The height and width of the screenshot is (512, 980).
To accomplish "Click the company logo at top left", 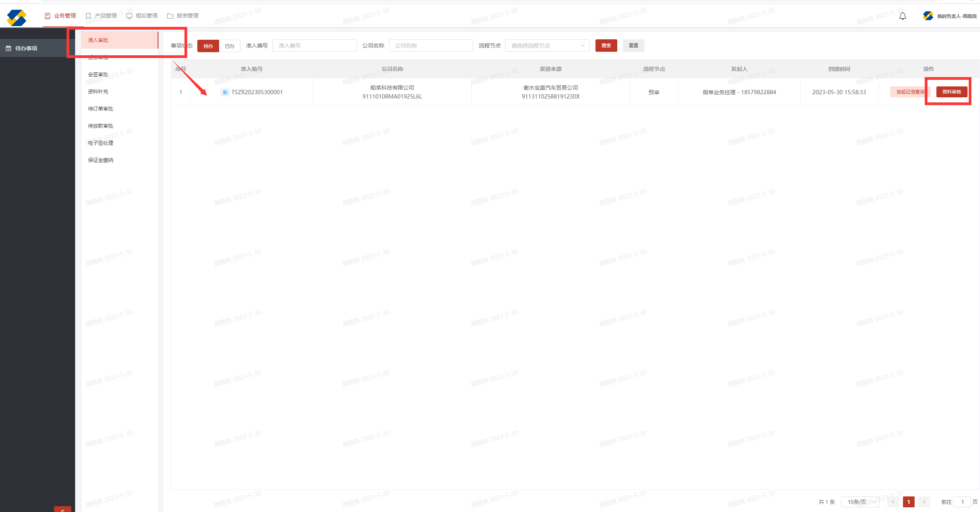I will tap(16, 18).
